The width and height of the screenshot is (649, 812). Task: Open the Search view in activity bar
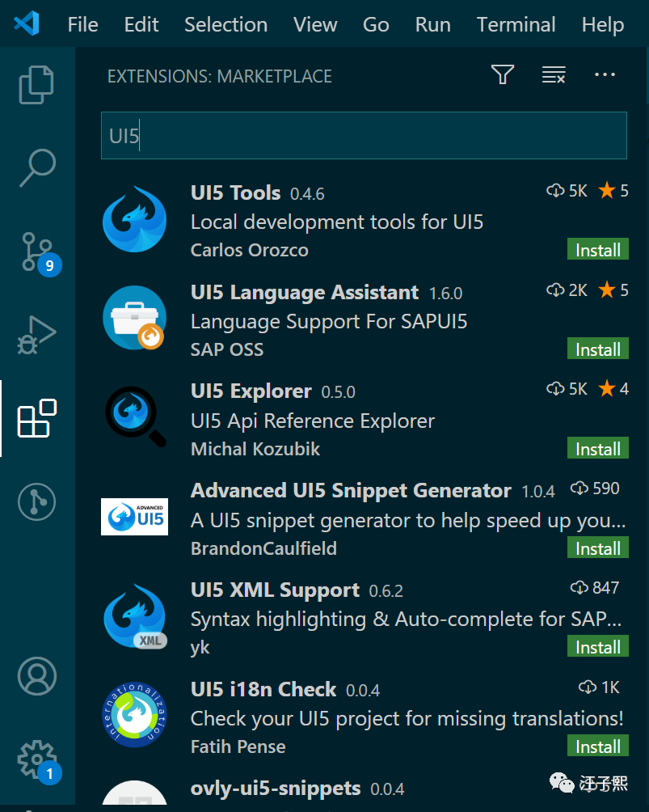(x=37, y=167)
